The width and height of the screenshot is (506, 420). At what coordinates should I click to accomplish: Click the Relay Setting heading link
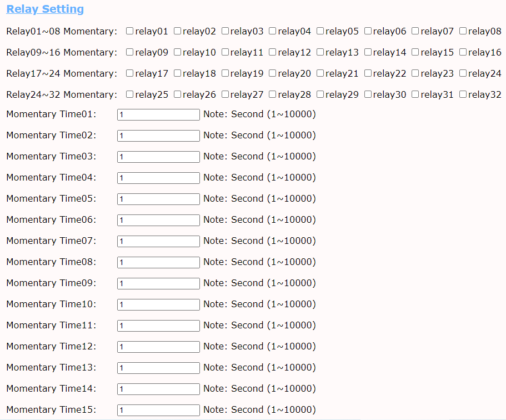click(x=45, y=9)
